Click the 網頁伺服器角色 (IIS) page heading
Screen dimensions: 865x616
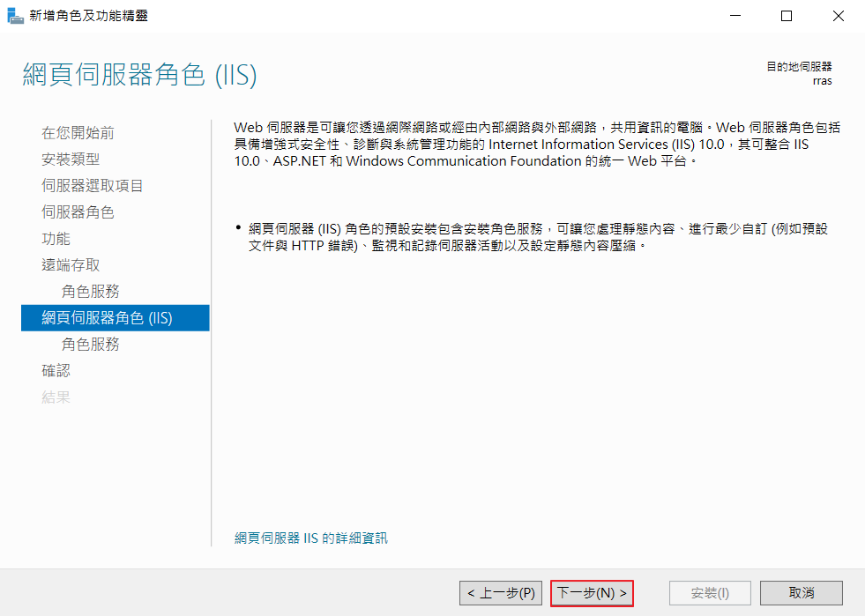pos(139,75)
